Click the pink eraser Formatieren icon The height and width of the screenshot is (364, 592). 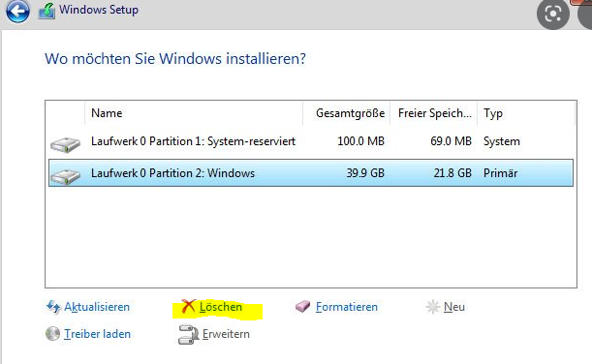[x=302, y=306]
